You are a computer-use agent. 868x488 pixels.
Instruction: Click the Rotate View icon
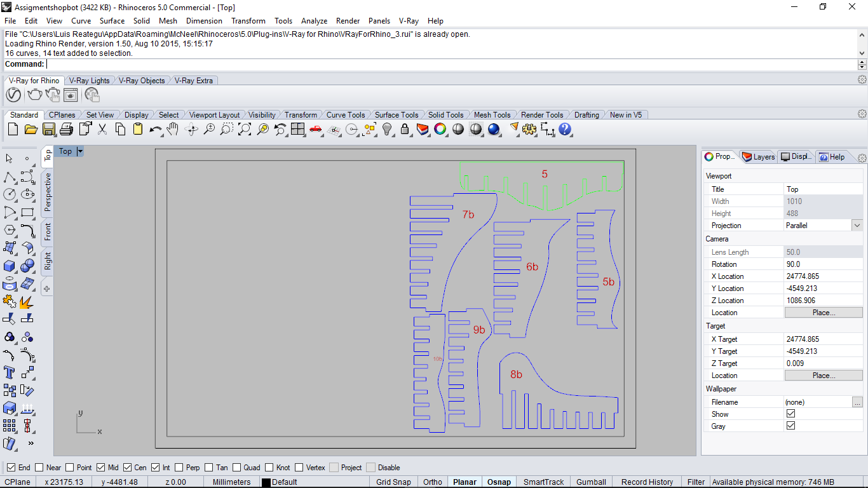pos(191,130)
